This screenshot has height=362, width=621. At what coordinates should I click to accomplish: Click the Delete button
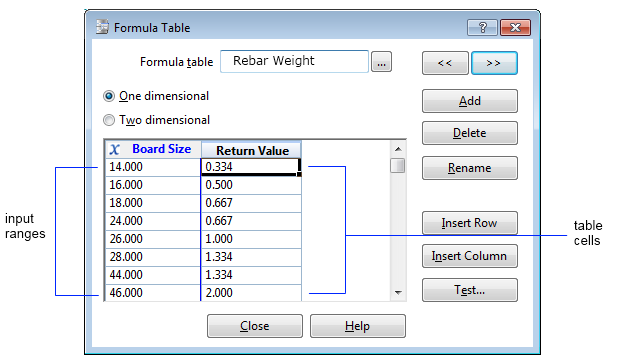(470, 133)
